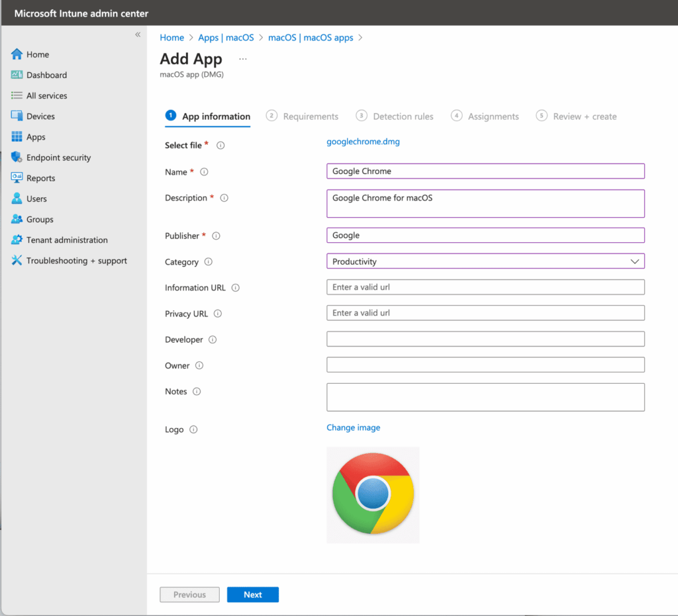The width and height of the screenshot is (678, 616).
Task: Click the info icon beside Privacy URL
Action: point(218,314)
